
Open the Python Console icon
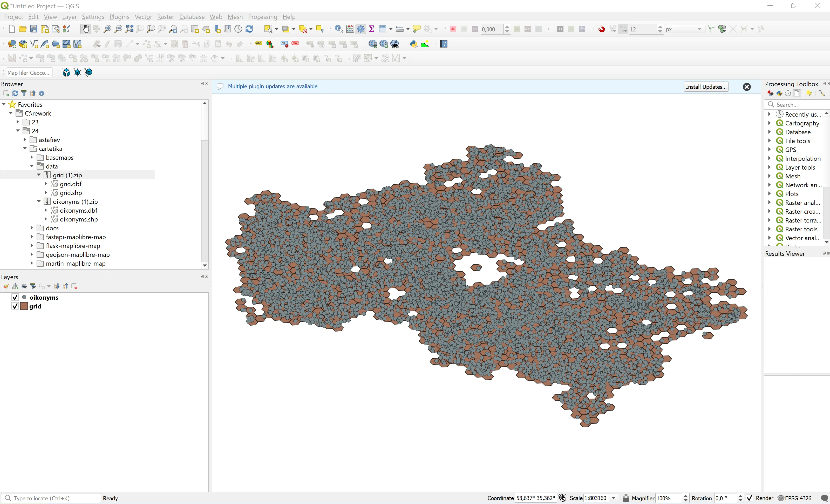pos(413,44)
